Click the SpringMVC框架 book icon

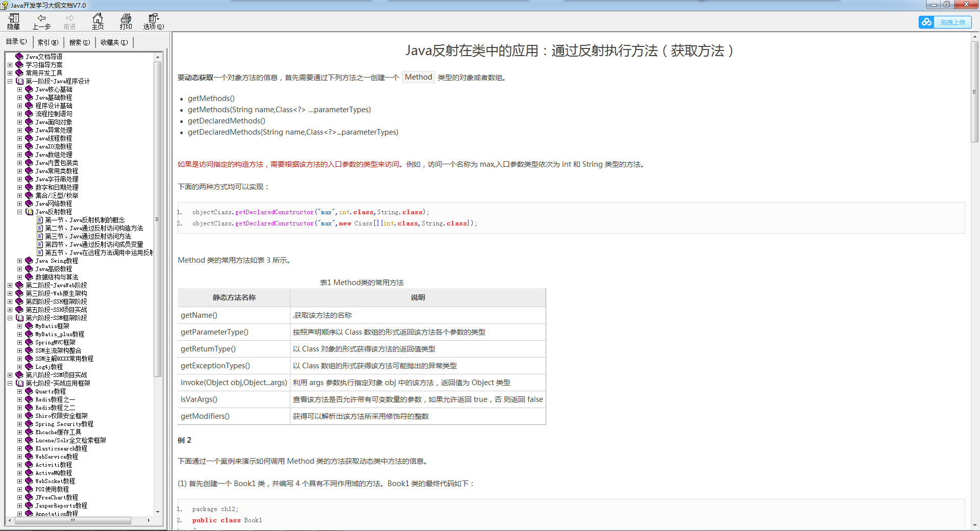(29, 342)
